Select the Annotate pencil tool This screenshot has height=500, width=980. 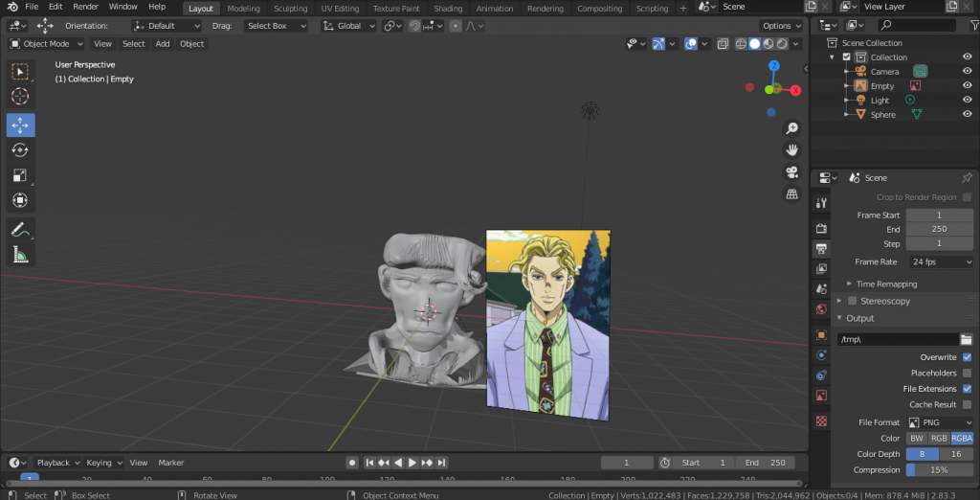[x=21, y=230]
